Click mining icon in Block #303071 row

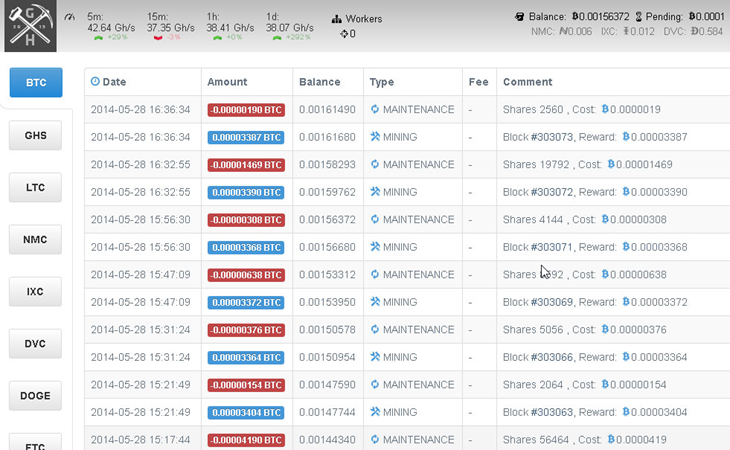coord(375,246)
